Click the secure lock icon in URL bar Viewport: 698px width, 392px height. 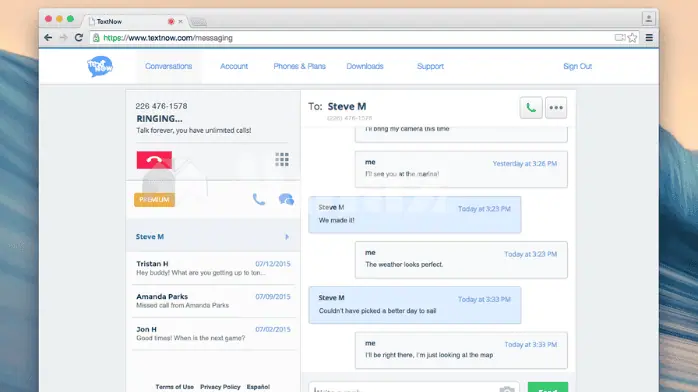tap(96, 38)
